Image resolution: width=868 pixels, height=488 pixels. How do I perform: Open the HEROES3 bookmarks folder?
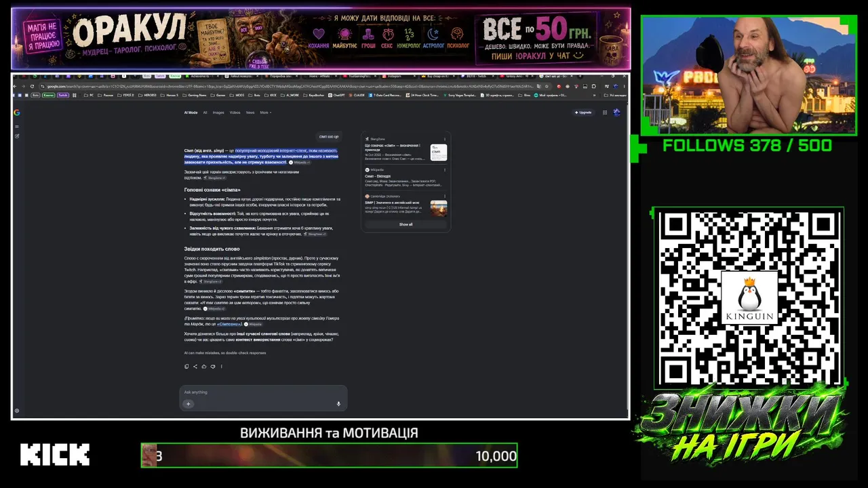coord(147,95)
